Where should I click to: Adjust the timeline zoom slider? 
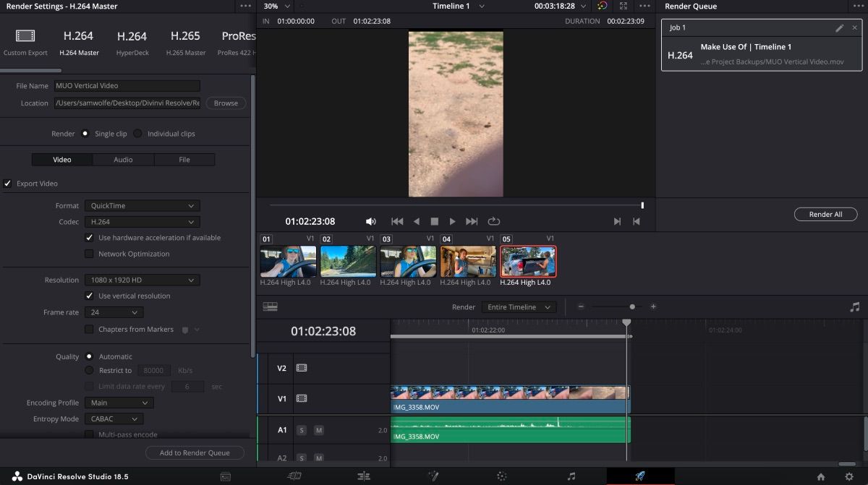point(631,306)
